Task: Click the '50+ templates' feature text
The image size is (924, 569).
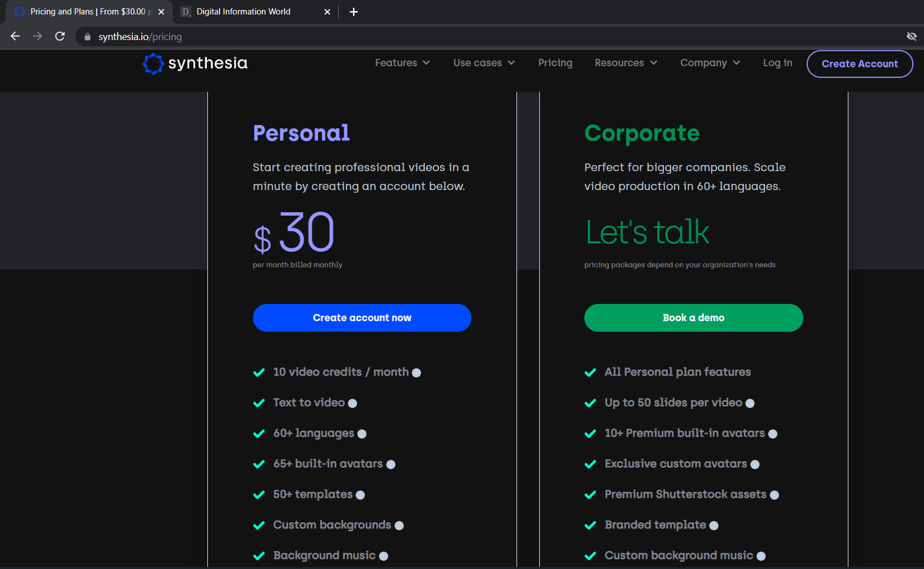Action: pyautogui.click(x=312, y=495)
